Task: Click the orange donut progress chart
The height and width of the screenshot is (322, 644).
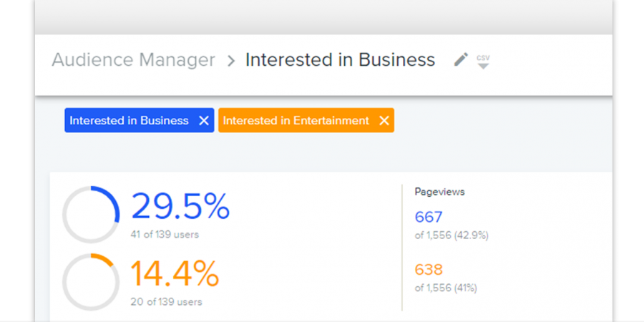Action: 90,282
